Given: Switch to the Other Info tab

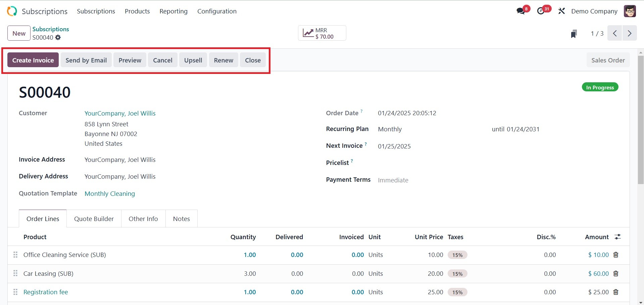Looking at the screenshot, I should tap(143, 219).
